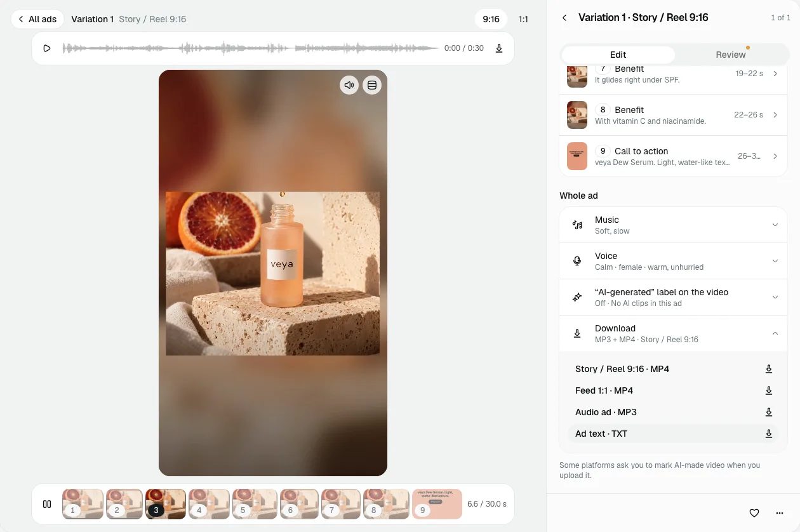Play the audio waveform preview
Viewport: 800px width, 532px height.
click(x=47, y=48)
